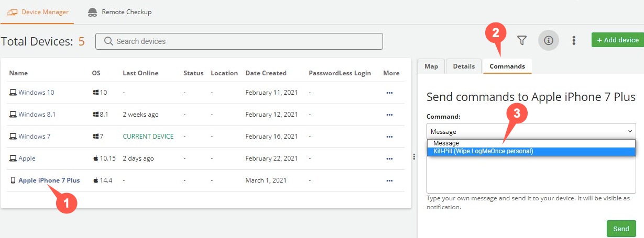Click the Total Devices count 5

tap(81, 41)
